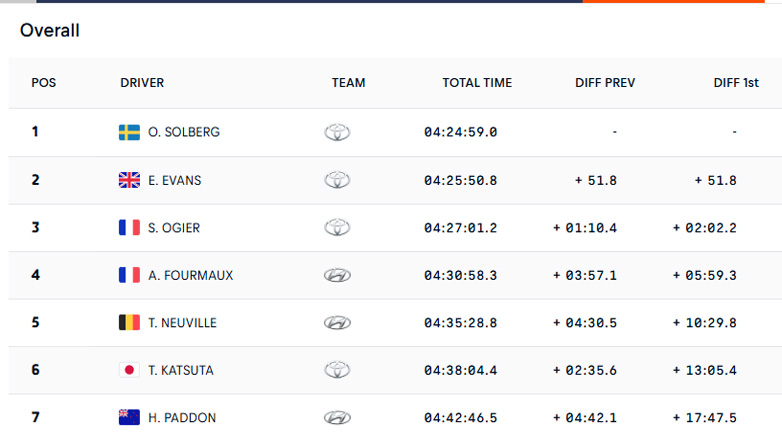This screenshot has width=782, height=440.
Task: Click the UK flag beside E. Evans
Action: pos(129,180)
